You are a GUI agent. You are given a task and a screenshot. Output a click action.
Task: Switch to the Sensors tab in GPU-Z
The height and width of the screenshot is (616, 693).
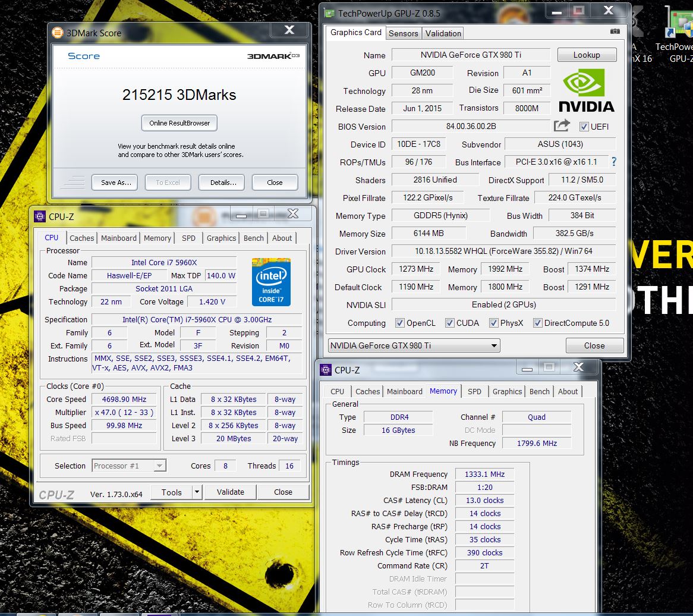(x=403, y=33)
